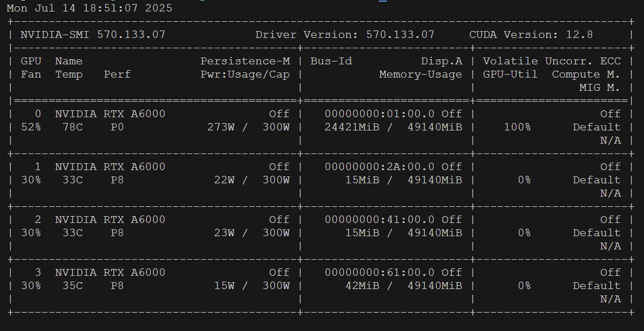Click the GPU 3 NVIDIA RTX A6000 name
Image resolution: width=644 pixels, height=331 pixels.
[110, 273]
